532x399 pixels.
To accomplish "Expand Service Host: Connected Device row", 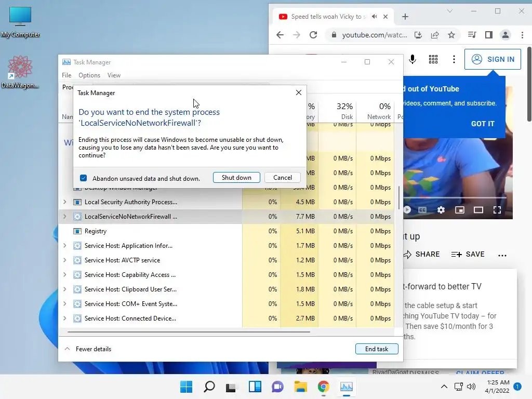I will click(65, 318).
